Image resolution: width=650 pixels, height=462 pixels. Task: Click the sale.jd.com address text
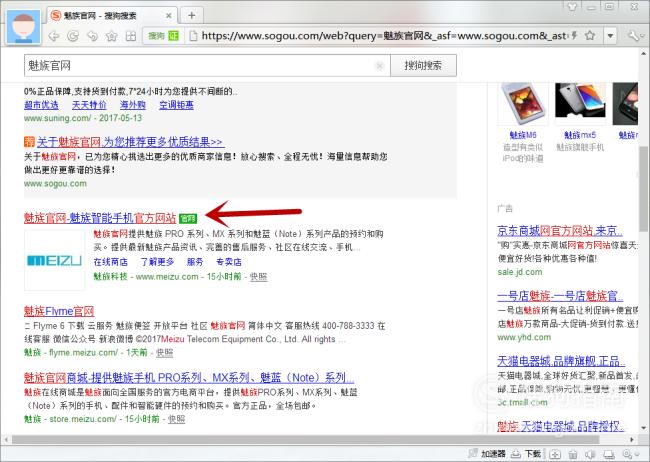click(x=520, y=272)
